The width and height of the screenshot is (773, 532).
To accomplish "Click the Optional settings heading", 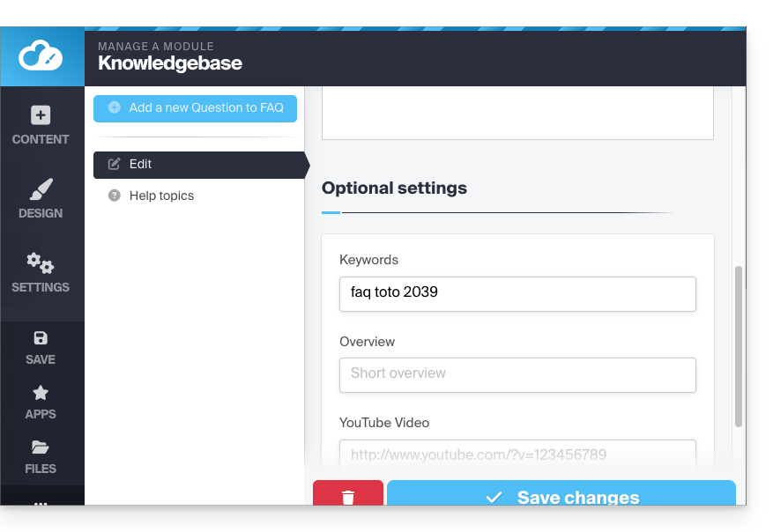I will click(394, 188).
